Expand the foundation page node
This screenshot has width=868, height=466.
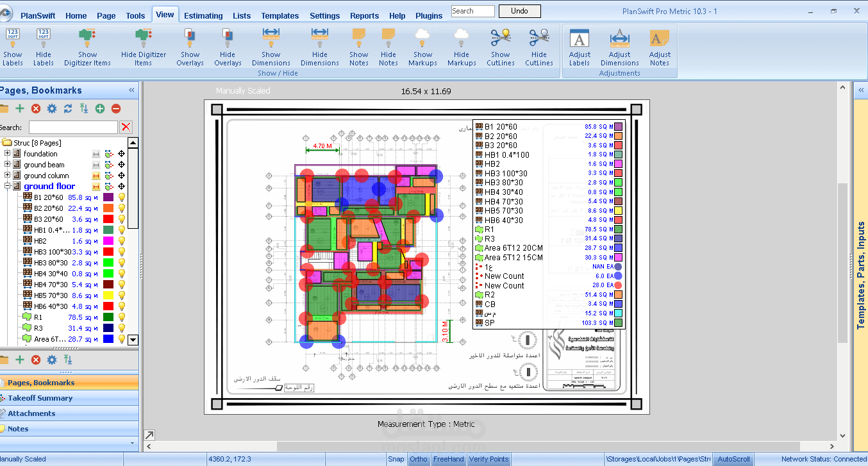click(8, 154)
